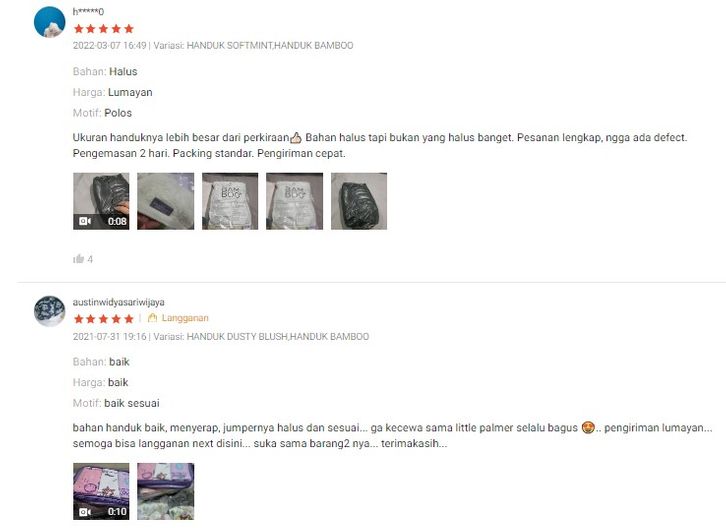Click variation text HANDUK DUSTY BLUSH,HANDUK BAMBOO
Viewport: 726px width, 528px height.
coord(278,336)
